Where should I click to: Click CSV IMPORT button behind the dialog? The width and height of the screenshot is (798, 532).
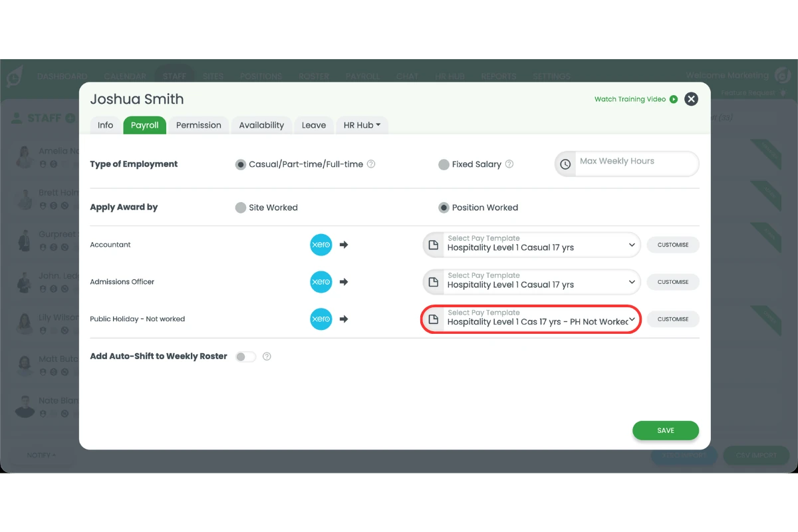pos(756,456)
